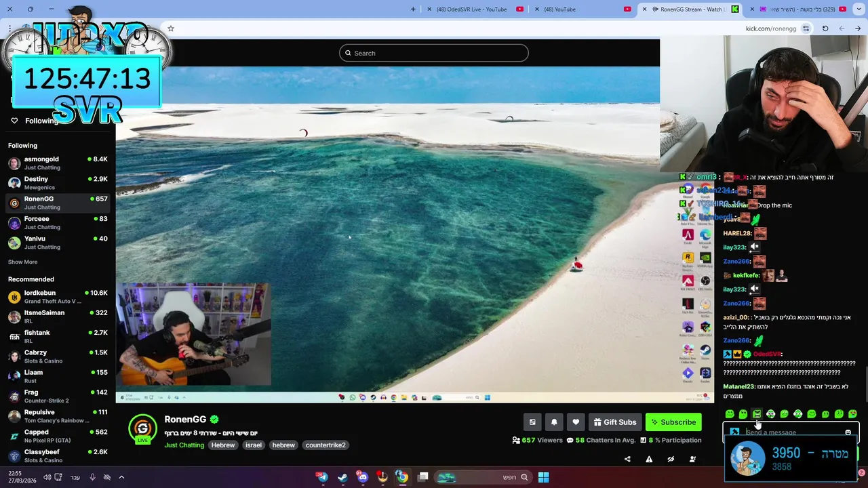The image size is (868, 488).
Task: Open the Repulsive recommended channel
Action: (x=58, y=416)
